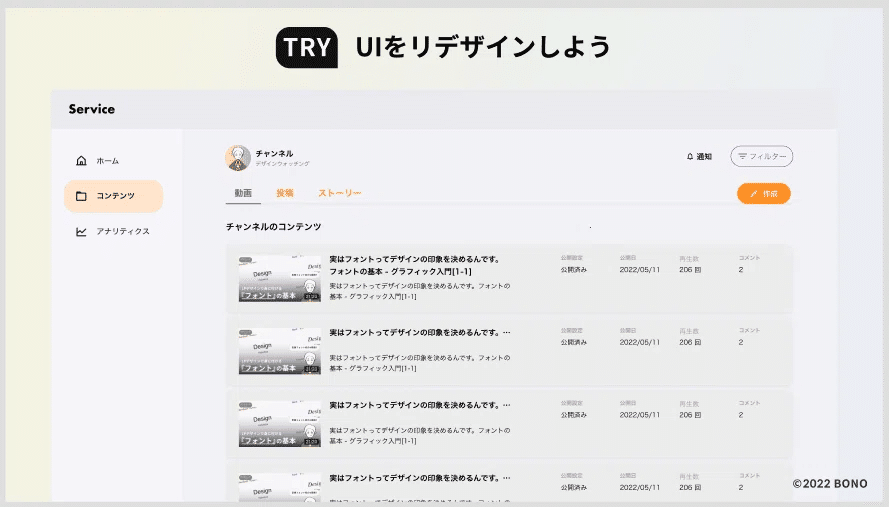The image size is (889, 507).
Task: Click the truncated title in second row
Action: pyautogui.click(x=420, y=332)
